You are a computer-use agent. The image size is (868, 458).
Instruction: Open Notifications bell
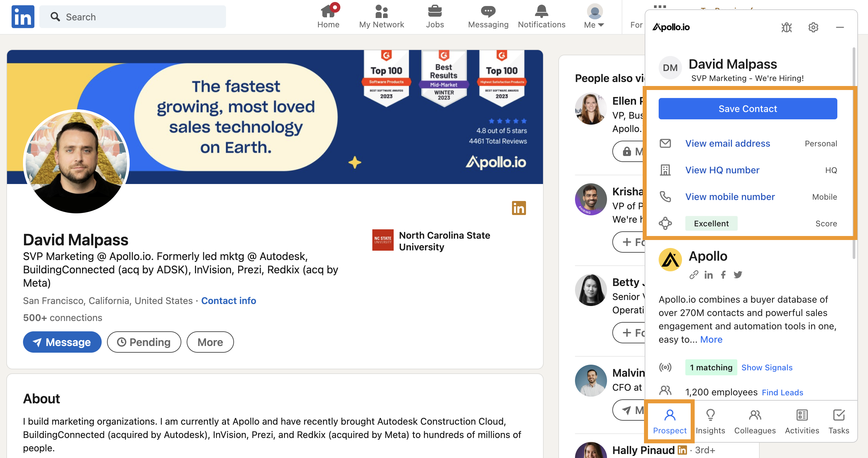point(541,16)
